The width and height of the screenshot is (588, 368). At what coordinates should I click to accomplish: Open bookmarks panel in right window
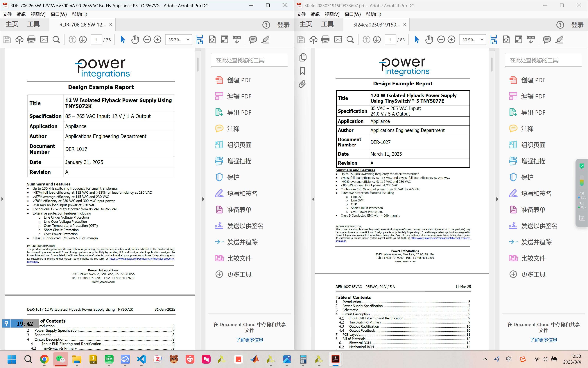[x=302, y=71]
